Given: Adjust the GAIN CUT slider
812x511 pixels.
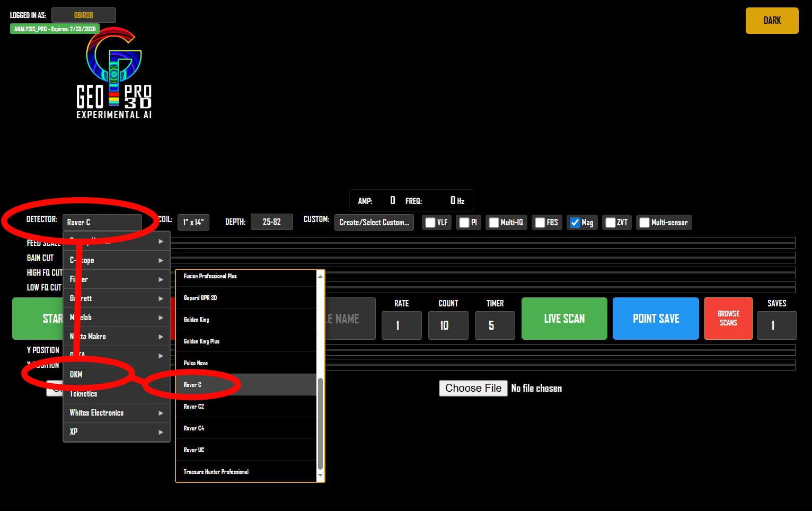Looking at the screenshot, I should [x=482, y=258].
